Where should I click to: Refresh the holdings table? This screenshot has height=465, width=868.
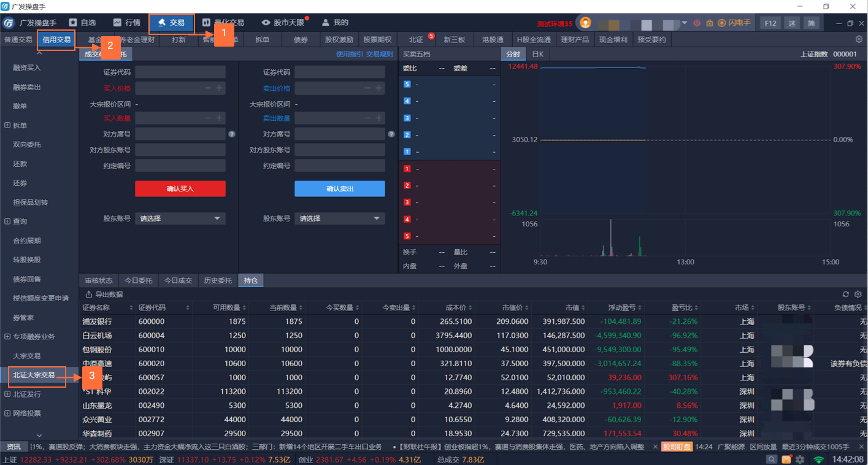pos(846,294)
